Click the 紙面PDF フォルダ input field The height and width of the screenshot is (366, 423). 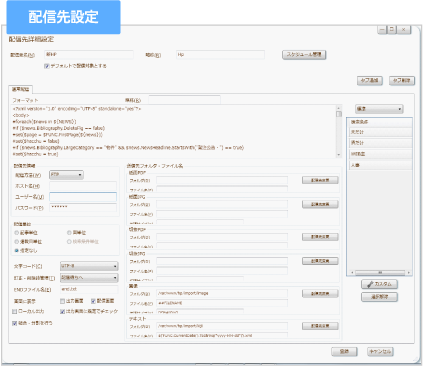coord(222,180)
